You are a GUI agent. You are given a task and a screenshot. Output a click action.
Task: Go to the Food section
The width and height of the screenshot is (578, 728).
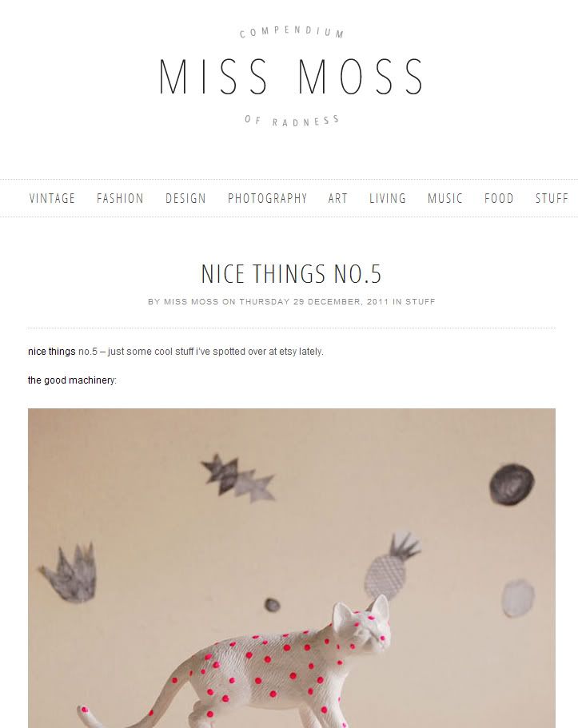[x=499, y=198]
